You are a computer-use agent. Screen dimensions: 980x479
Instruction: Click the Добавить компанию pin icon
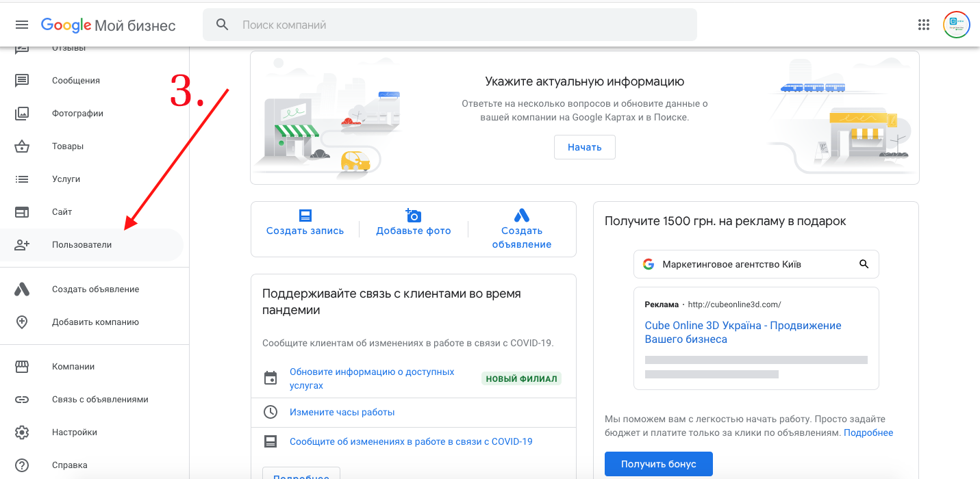(22, 322)
